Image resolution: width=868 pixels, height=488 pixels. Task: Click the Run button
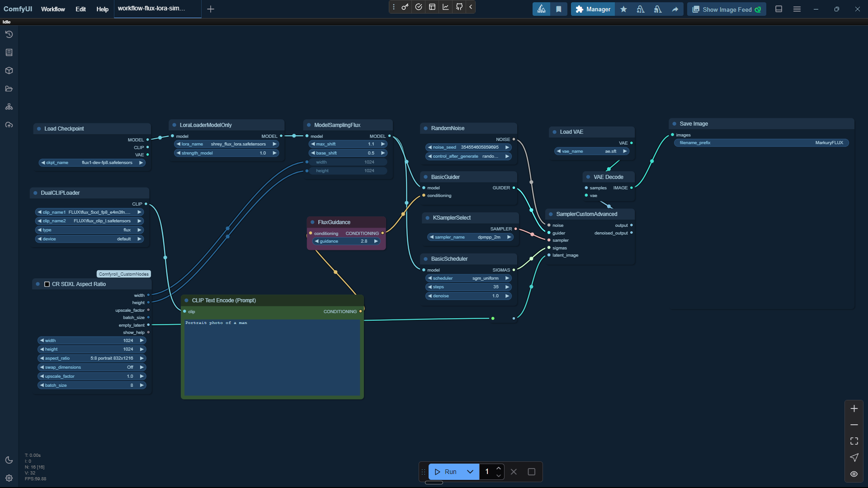(445, 472)
